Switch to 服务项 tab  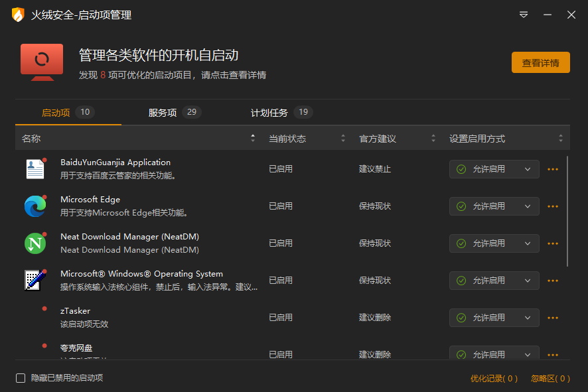tap(175, 113)
